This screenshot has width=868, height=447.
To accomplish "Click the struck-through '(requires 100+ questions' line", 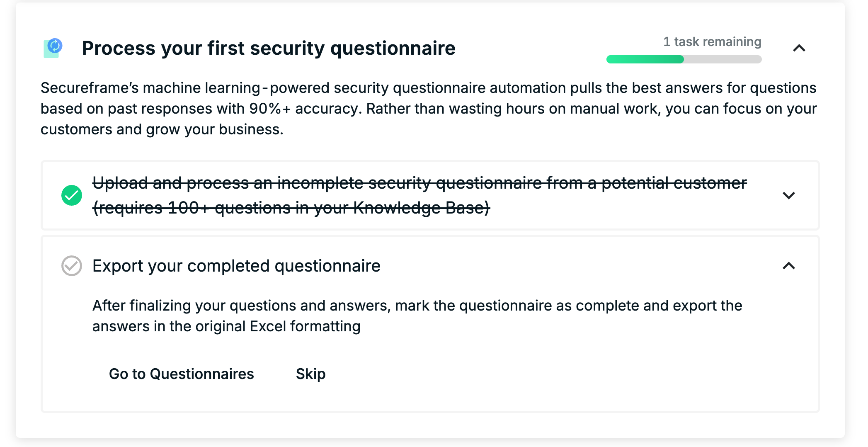I will [x=291, y=208].
